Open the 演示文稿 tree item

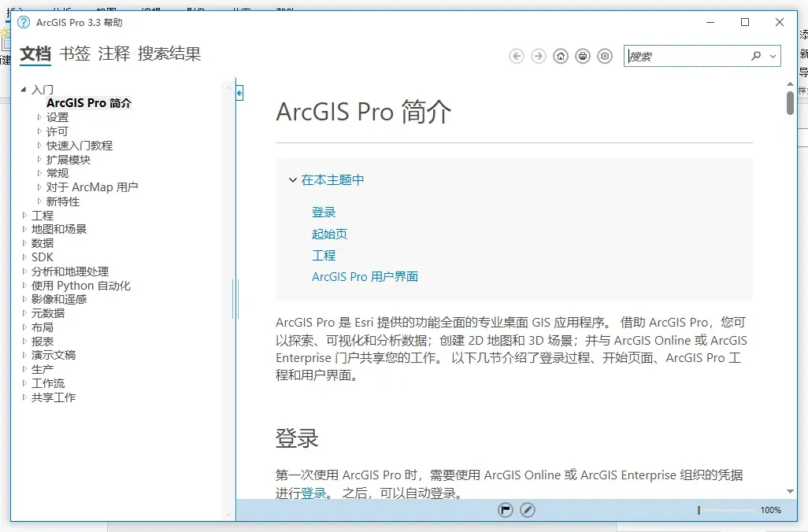click(54, 355)
